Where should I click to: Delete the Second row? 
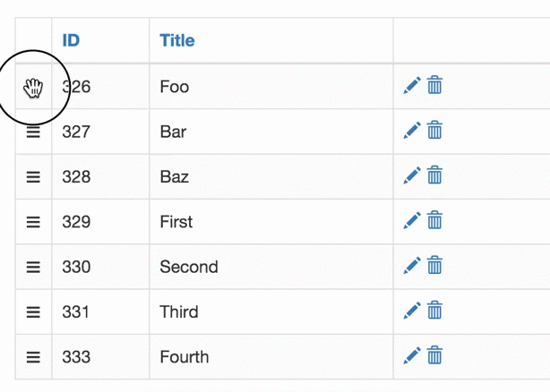(434, 265)
